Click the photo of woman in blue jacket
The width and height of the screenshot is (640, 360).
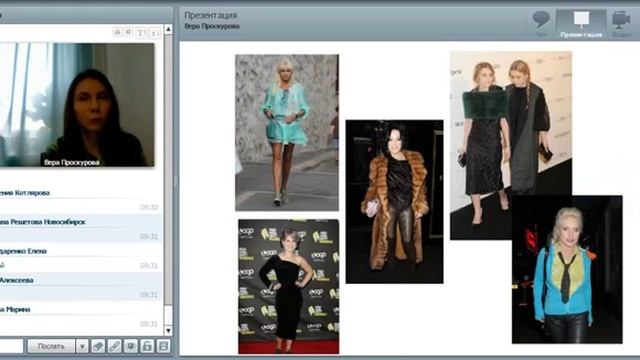point(567,269)
